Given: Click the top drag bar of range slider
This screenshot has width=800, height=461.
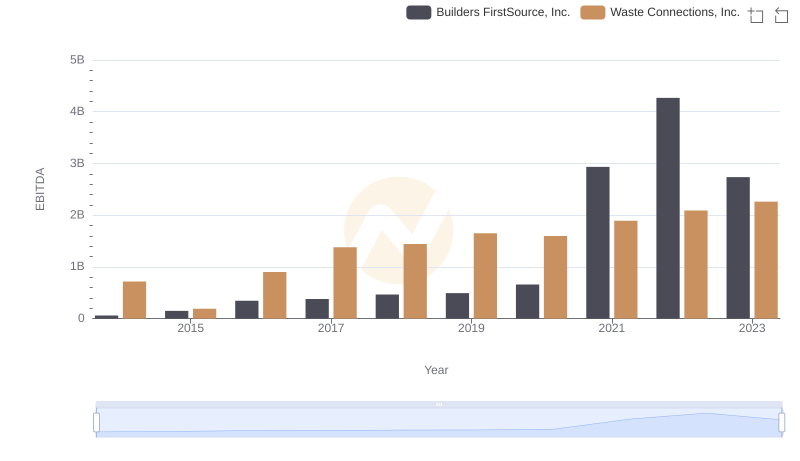Looking at the screenshot, I should (x=439, y=404).
